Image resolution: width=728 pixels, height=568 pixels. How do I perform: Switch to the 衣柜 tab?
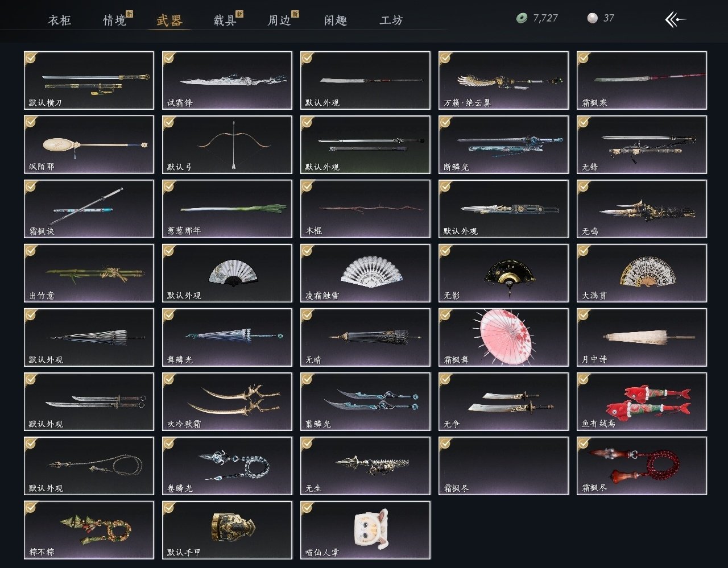tap(59, 20)
